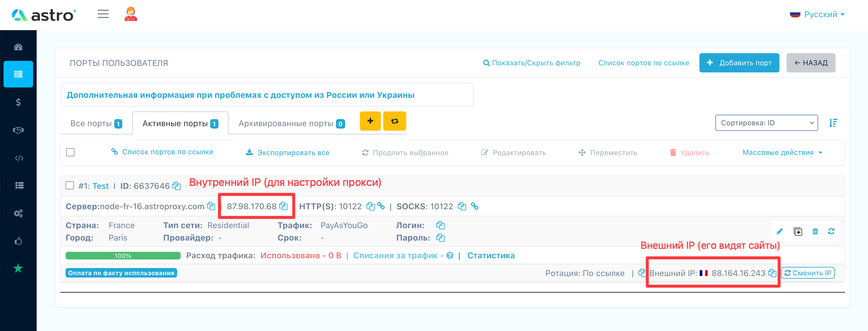Screen dimensions: 868x331
Task: Copy SOCKS port 10122
Action: [x=462, y=206]
